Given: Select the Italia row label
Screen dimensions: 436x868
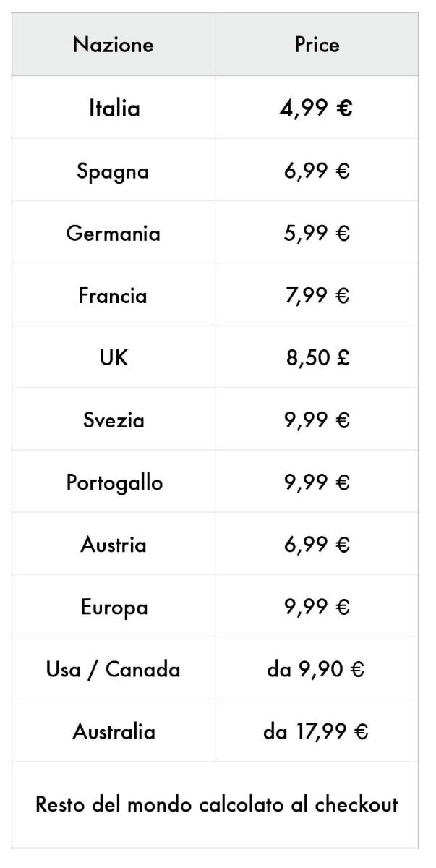Looking at the screenshot, I should [x=114, y=109].
